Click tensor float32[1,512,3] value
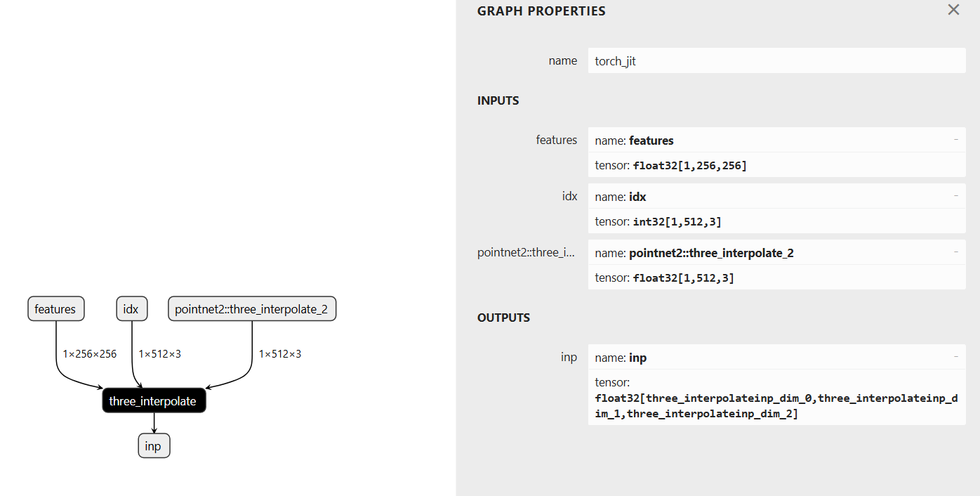The height and width of the screenshot is (496, 980). (x=683, y=278)
